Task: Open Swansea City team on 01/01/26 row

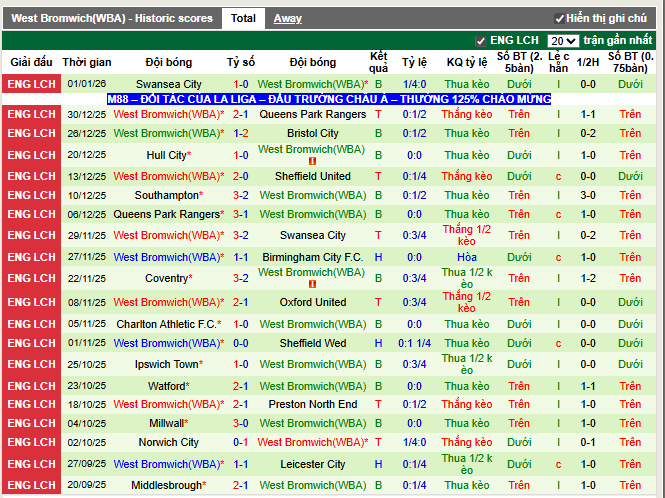Action: 169,84
